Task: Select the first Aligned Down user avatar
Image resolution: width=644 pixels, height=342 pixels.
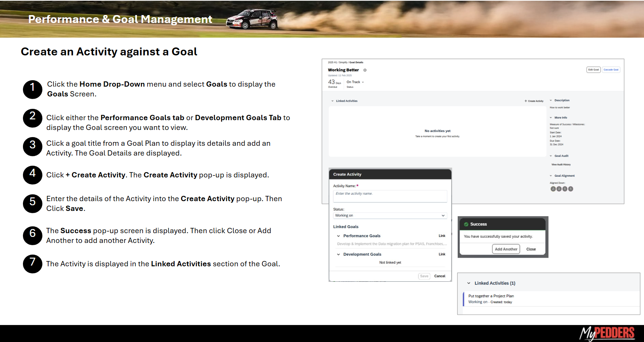Action: click(553, 189)
